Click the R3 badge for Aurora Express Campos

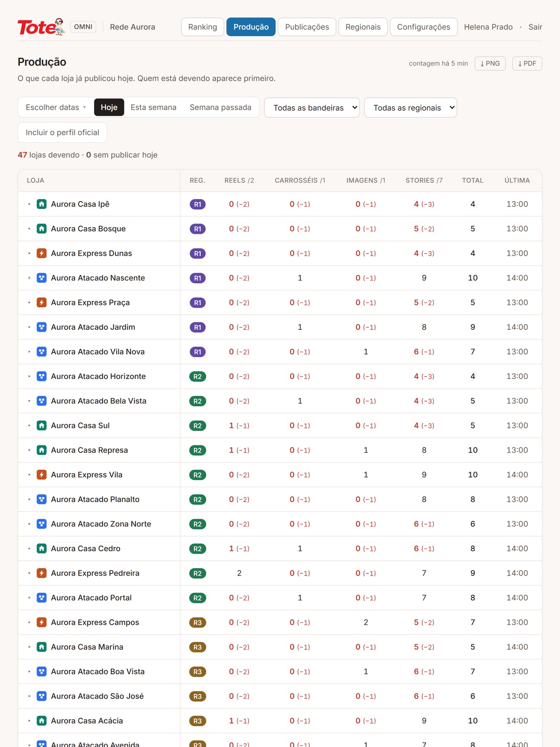coord(198,622)
